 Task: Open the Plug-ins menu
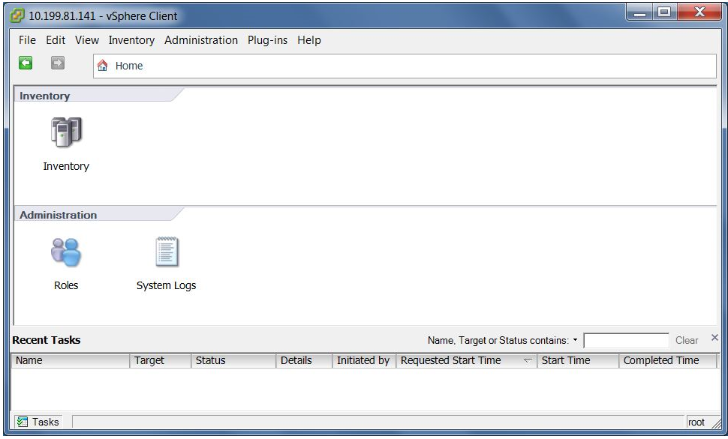(267, 40)
